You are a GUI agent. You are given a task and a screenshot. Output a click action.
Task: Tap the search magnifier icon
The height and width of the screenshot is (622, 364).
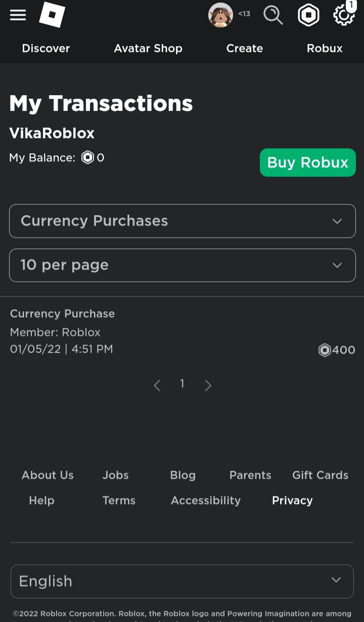[x=273, y=15]
